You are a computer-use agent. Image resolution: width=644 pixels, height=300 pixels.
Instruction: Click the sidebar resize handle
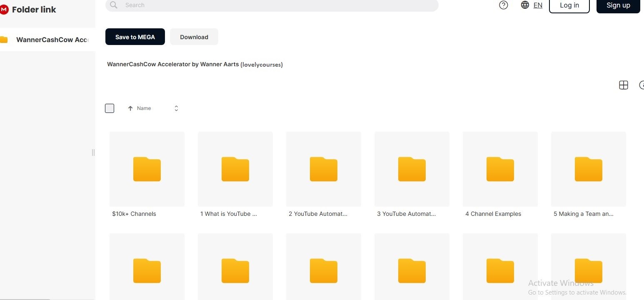pyautogui.click(x=93, y=152)
